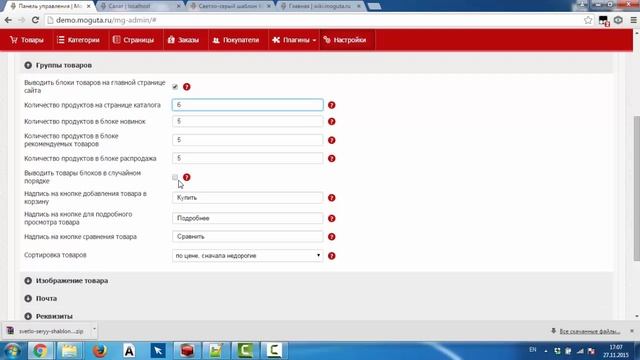Screen dimensions: 640x360
Task: Click the address bar URL
Action: click(106, 20)
